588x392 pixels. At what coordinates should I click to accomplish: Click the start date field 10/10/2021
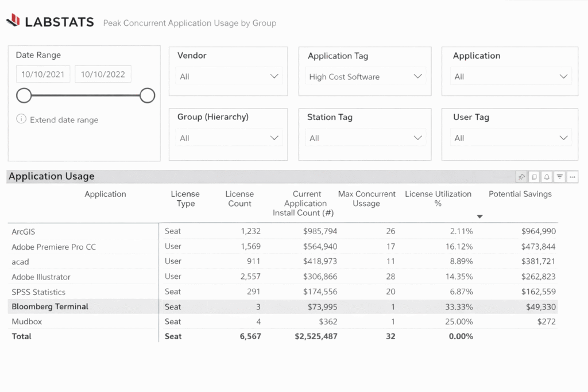pyautogui.click(x=44, y=74)
